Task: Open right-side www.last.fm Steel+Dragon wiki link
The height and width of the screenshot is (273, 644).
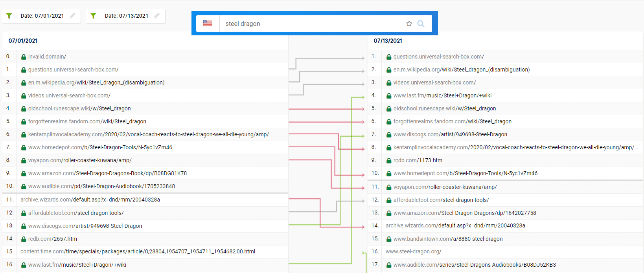Action: 442,95
